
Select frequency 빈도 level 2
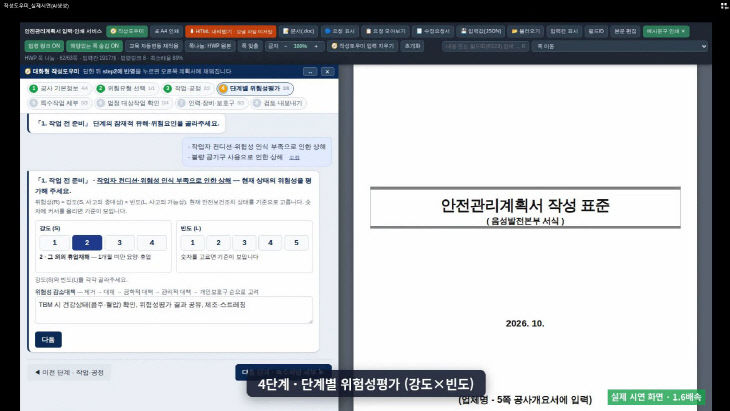(218, 243)
